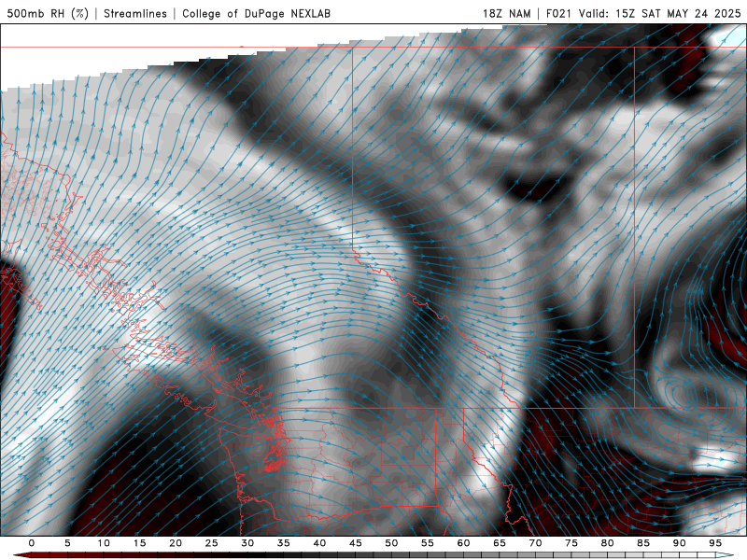The height and width of the screenshot is (560, 747).
Task: Click the "90" value on color scale
Action: 680,543
